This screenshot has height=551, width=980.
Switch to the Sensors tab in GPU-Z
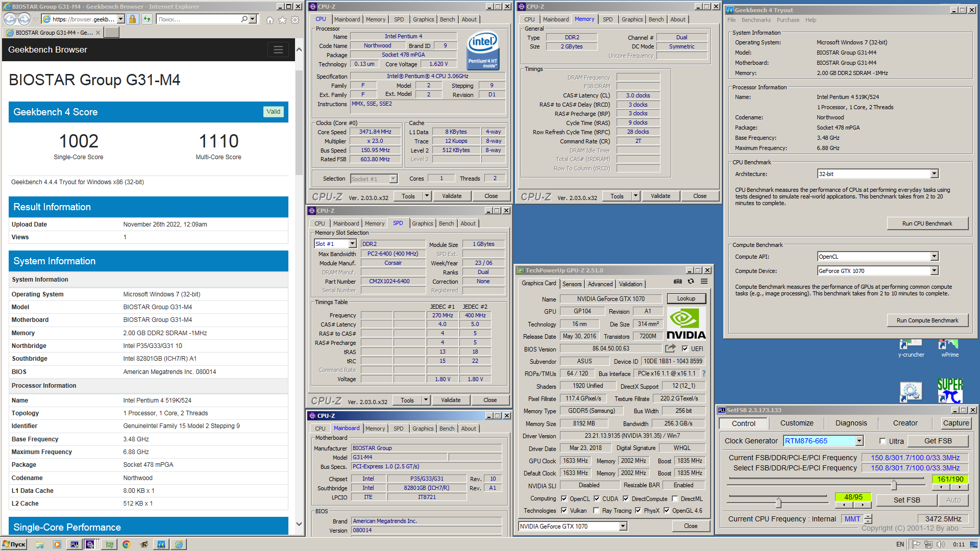click(x=572, y=284)
